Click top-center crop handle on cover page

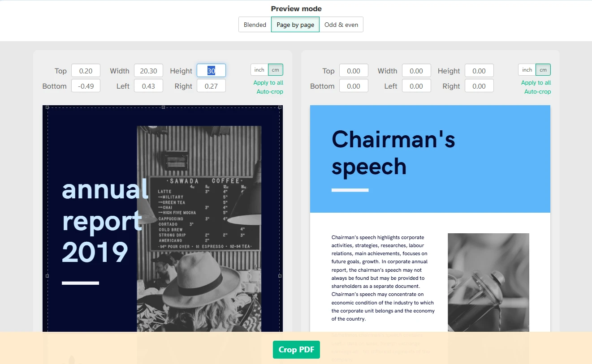click(x=163, y=107)
